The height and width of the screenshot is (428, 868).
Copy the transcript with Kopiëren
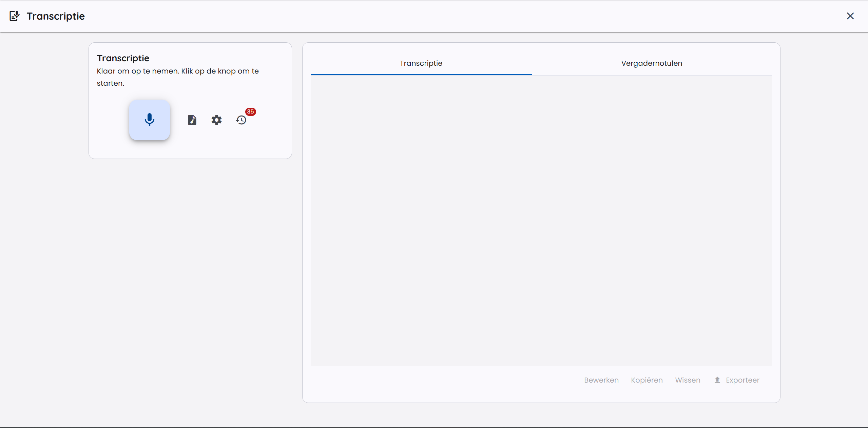[x=646, y=380]
